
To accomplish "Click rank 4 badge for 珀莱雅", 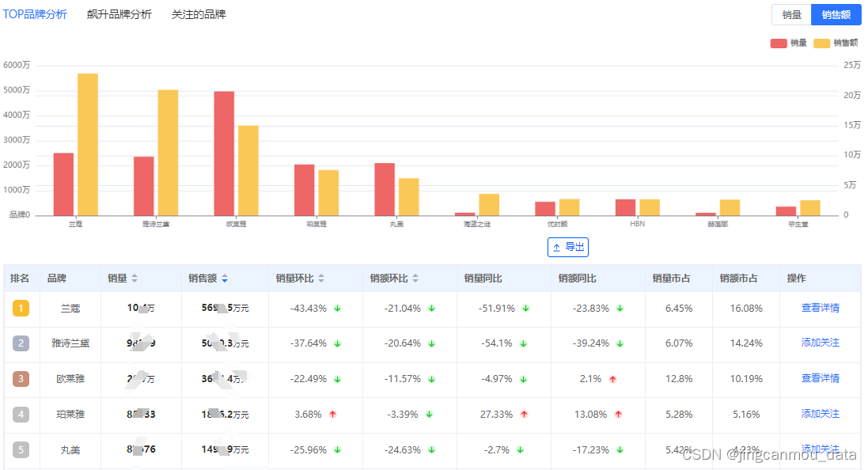I will [x=21, y=414].
